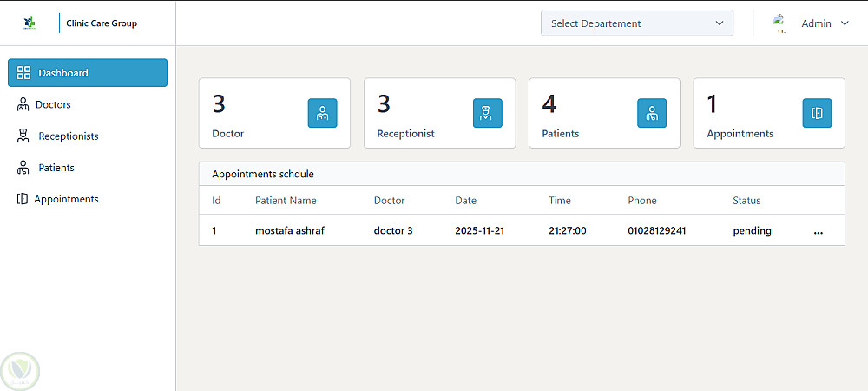This screenshot has width=868, height=391.
Task: Open the three-dots menu for appointment row
Action: (x=818, y=232)
